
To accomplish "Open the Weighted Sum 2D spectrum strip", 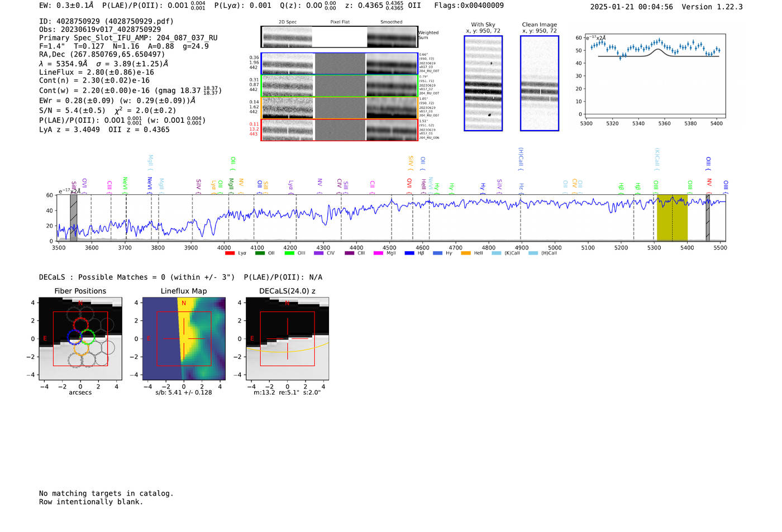I will [340, 37].
